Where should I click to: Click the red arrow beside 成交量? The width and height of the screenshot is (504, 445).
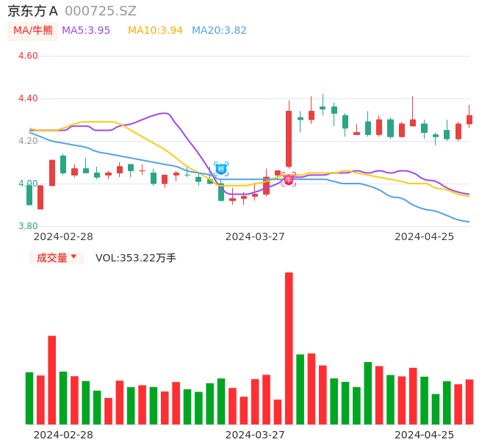[73, 257]
